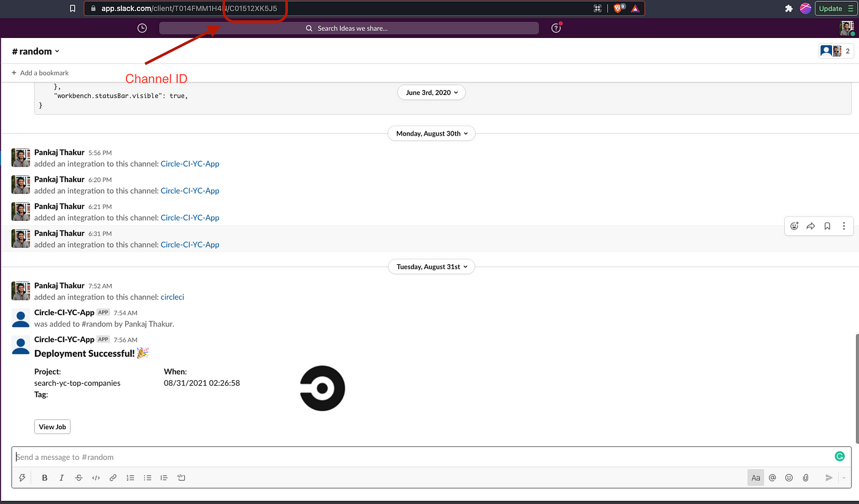Click the CircleCI logo image in deployment message

(x=323, y=388)
